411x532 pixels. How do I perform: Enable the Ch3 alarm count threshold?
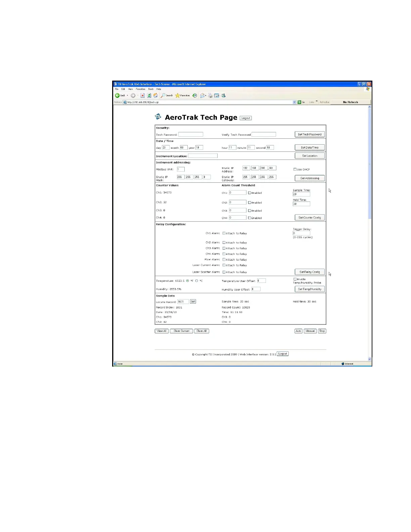(x=249, y=211)
